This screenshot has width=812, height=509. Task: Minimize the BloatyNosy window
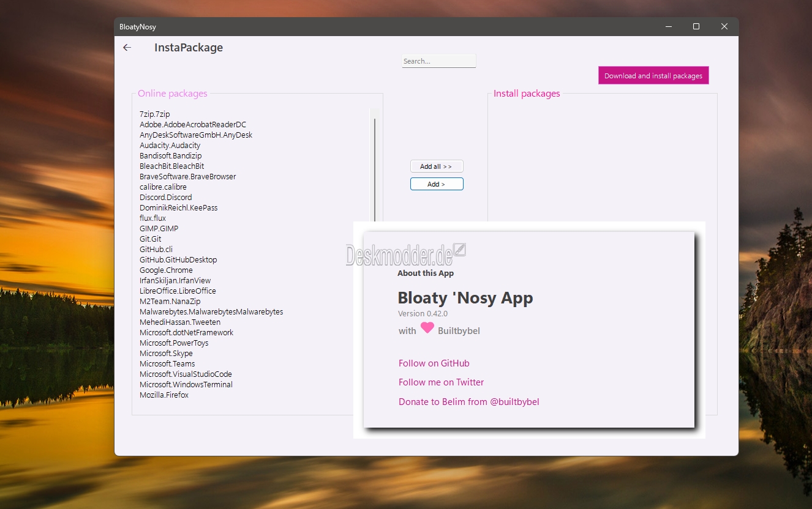coord(667,26)
